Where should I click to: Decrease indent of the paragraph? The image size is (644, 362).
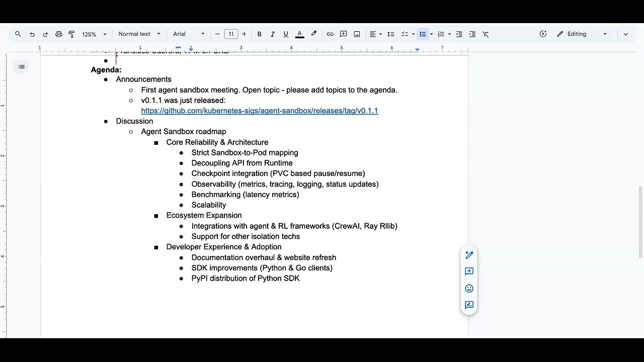point(459,34)
